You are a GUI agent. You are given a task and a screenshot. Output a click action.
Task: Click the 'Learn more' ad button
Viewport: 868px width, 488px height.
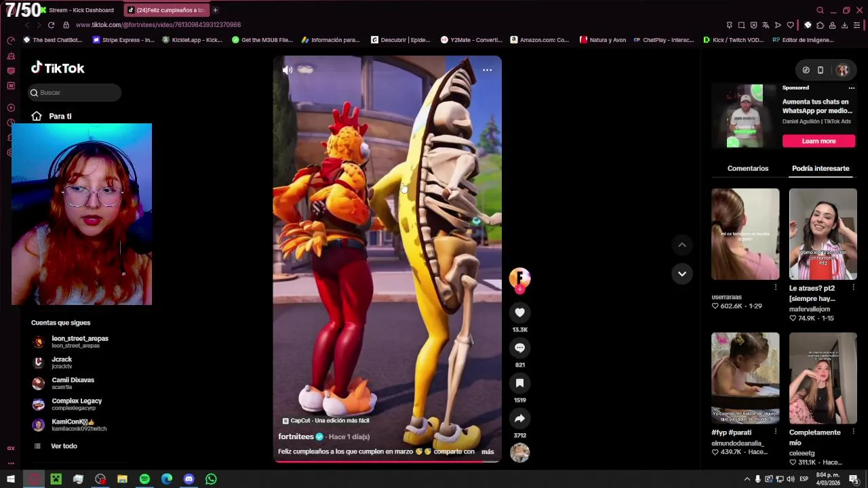(818, 141)
